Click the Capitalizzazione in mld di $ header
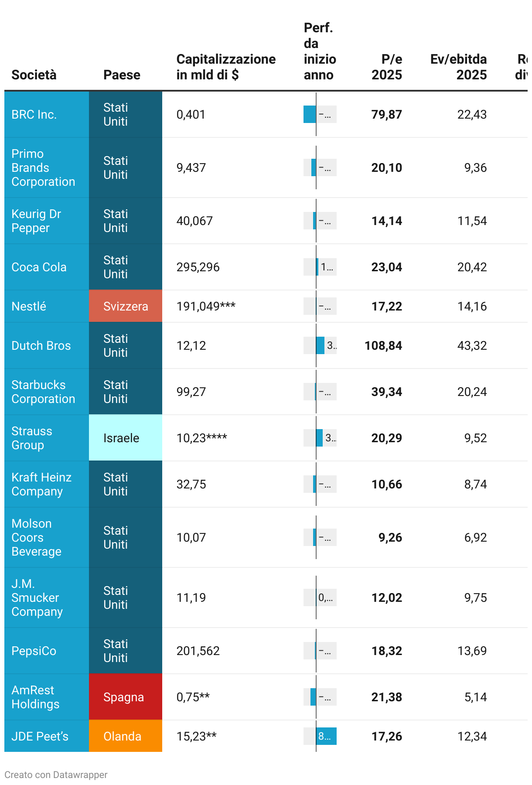Viewport: 532px width, 785px height. click(226, 67)
